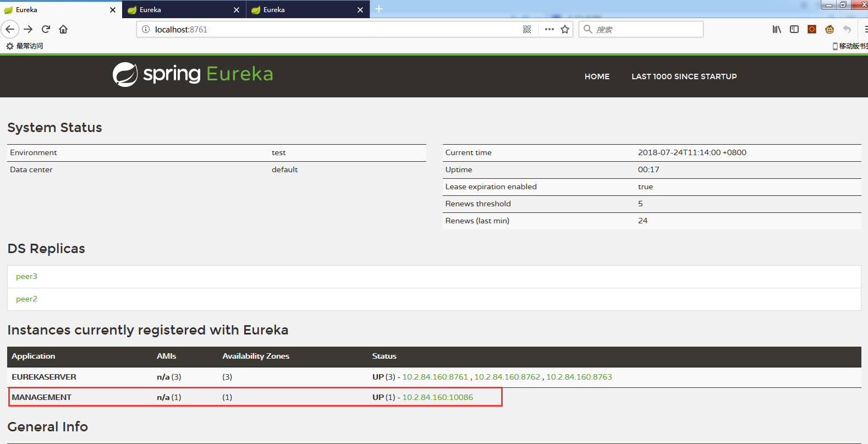
Task: Open mobile bookmarks folder on bookmarks bar
Action: [850, 46]
